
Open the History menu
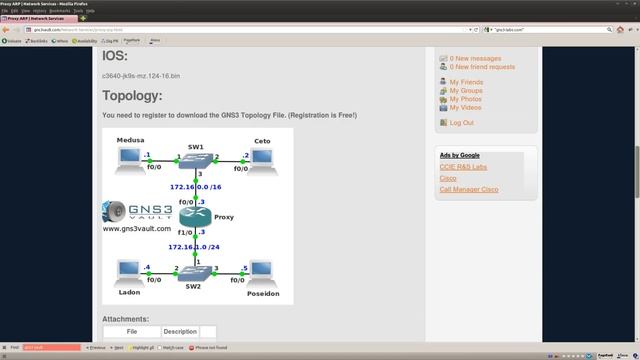click(40, 11)
